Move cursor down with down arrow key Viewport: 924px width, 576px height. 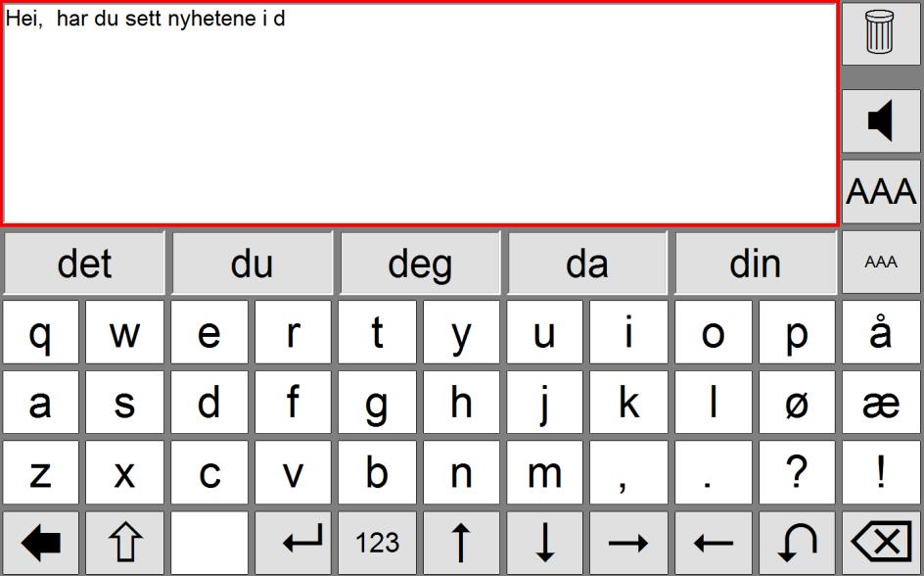pyautogui.click(x=545, y=543)
